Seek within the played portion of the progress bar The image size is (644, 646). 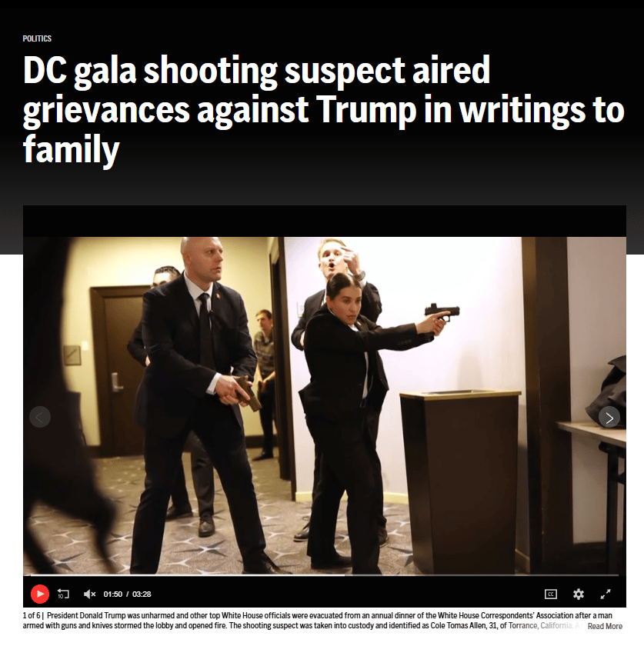pyautogui.click(x=185, y=574)
